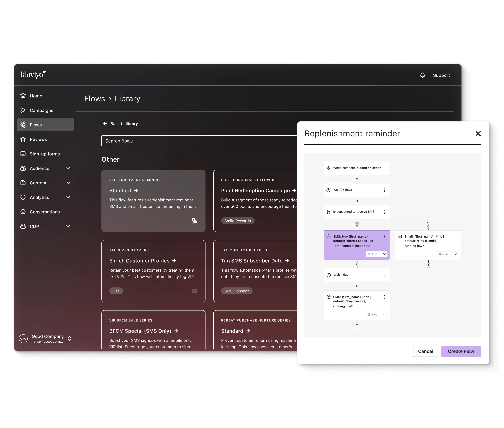Open Repeat Purchase Nurture Standard flow

click(x=235, y=331)
